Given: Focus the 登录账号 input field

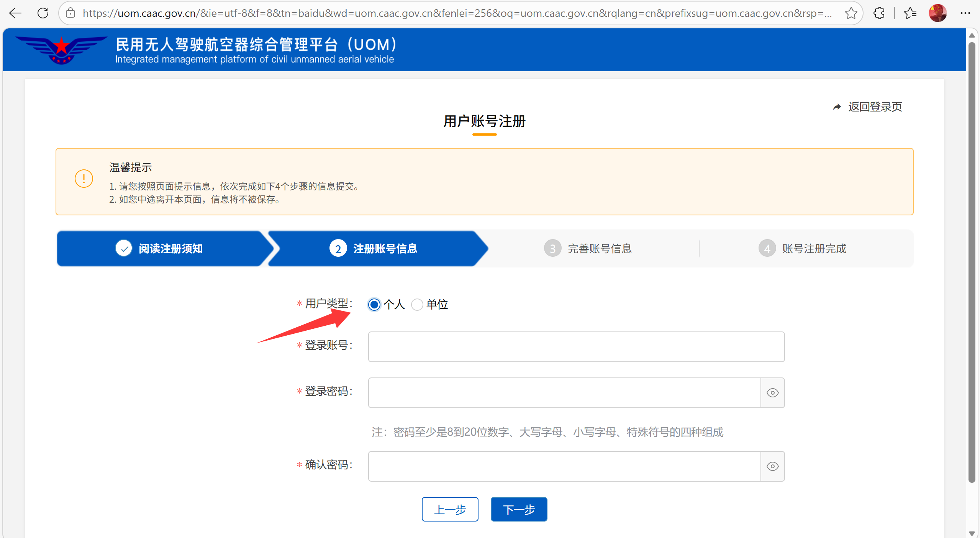Looking at the screenshot, I should pyautogui.click(x=576, y=347).
